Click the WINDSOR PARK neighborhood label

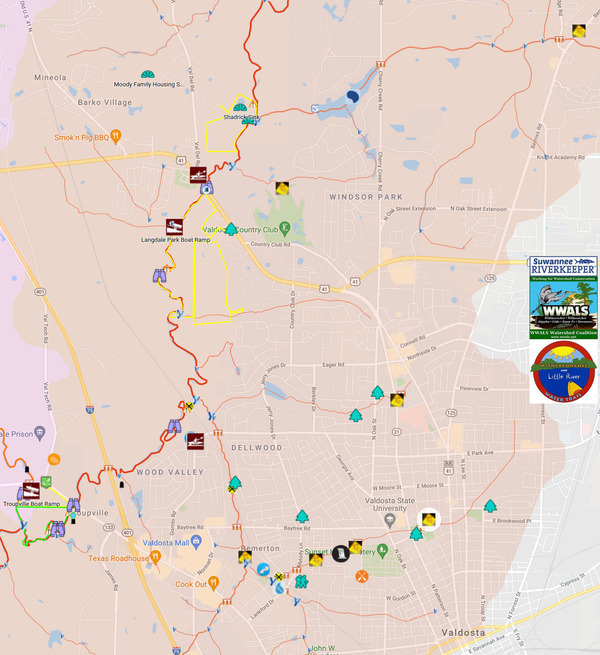366,197
